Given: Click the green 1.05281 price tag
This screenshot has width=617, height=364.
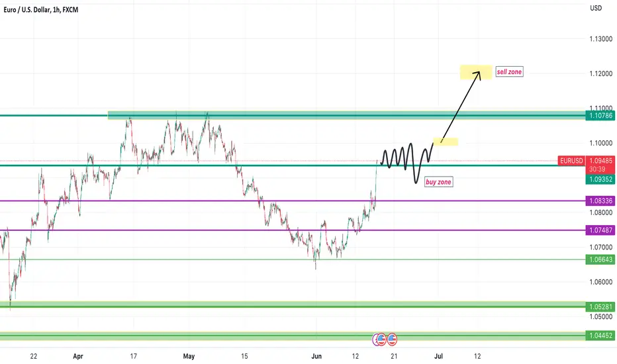Looking at the screenshot, I should click(x=600, y=307).
